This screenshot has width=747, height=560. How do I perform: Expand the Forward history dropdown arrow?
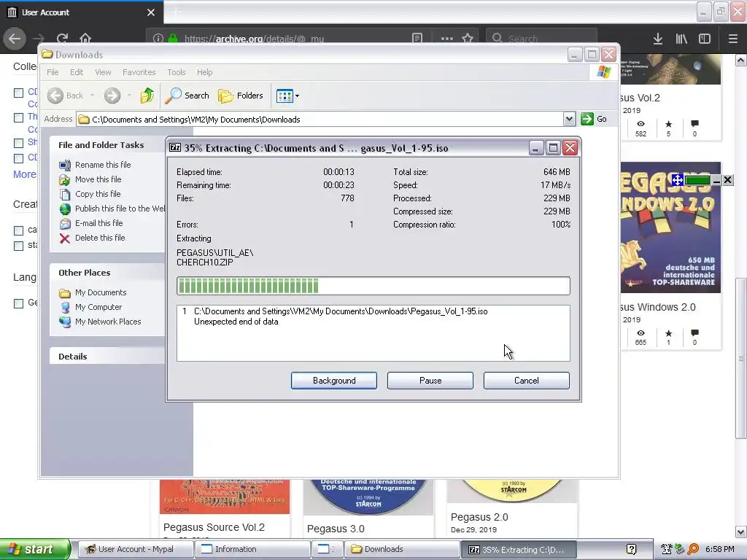click(x=129, y=96)
